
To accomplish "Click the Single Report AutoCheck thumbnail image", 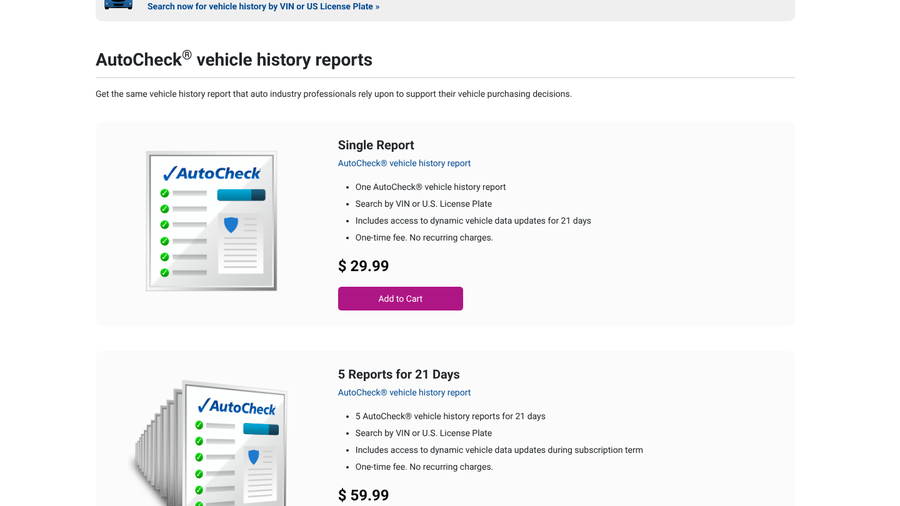I will (x=211, y=221).
